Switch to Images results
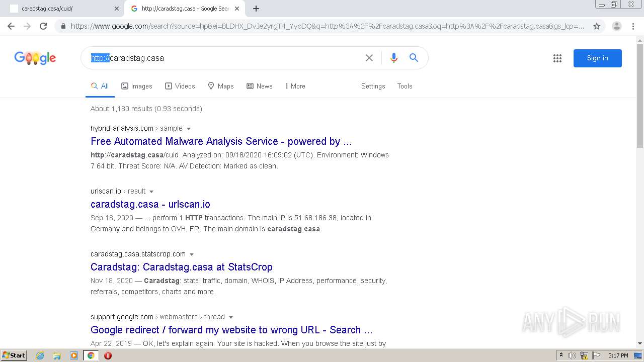 pos(137,86)
